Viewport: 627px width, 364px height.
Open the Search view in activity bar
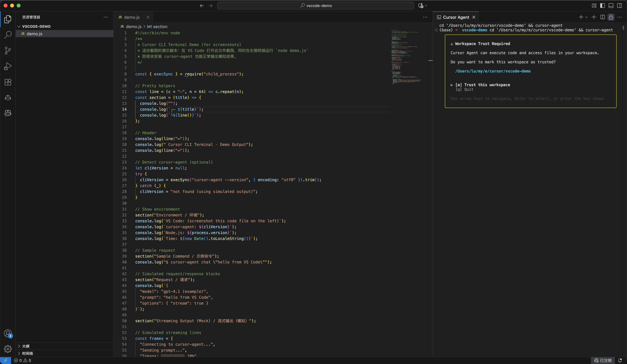(8, 35)
